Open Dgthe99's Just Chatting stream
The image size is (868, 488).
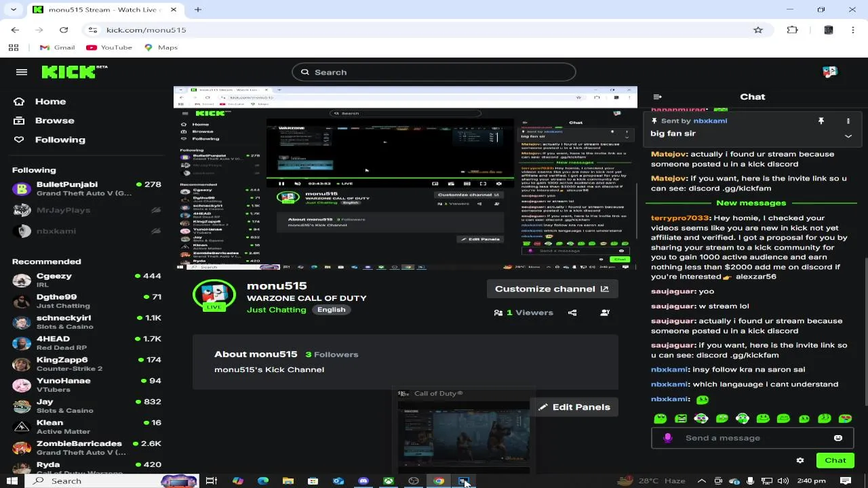coord(86,301)
